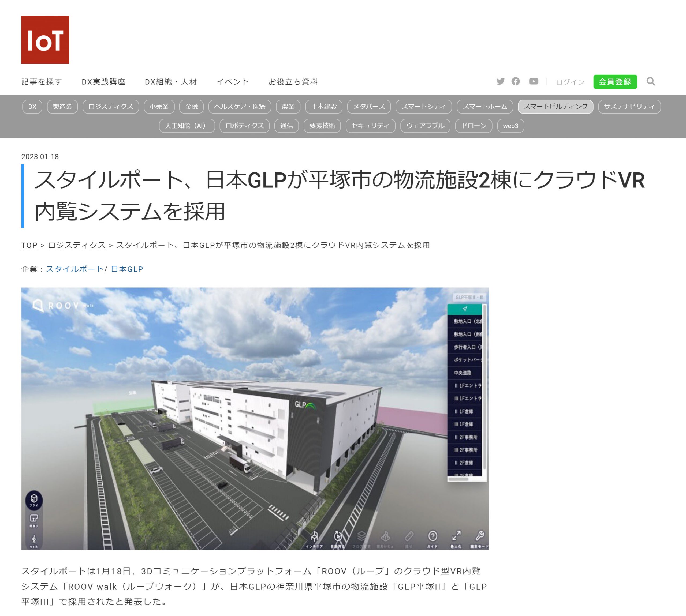Select the ウェアラブル category tag

(425, 126)
